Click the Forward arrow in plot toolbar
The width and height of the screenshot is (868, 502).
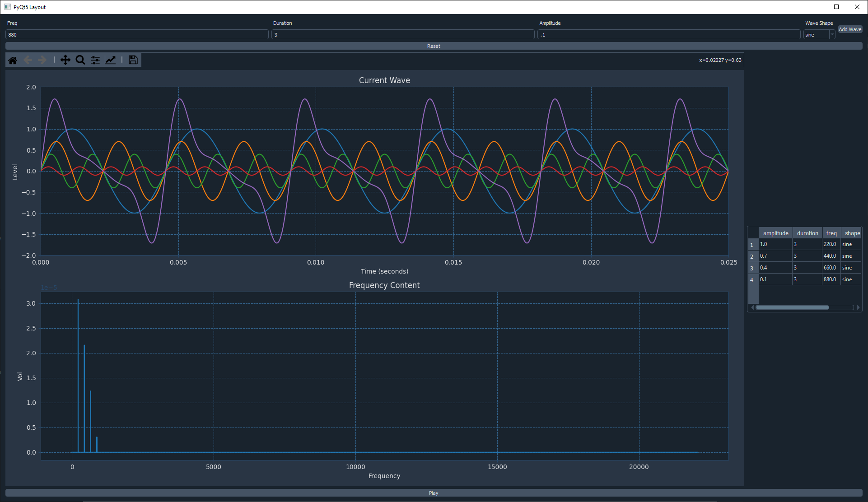point(42,60)
